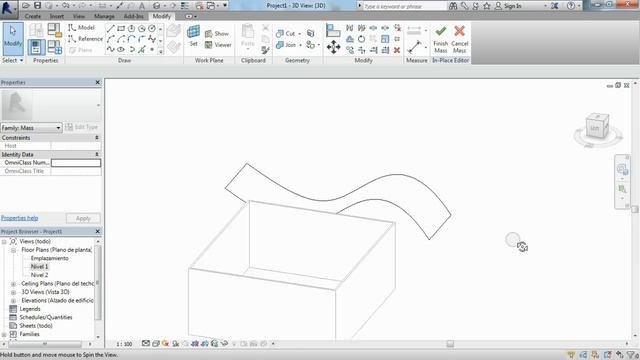This screenshot has width=640, height=360.
Task: Open the work plane Viewer
Action: pos(218,45)
